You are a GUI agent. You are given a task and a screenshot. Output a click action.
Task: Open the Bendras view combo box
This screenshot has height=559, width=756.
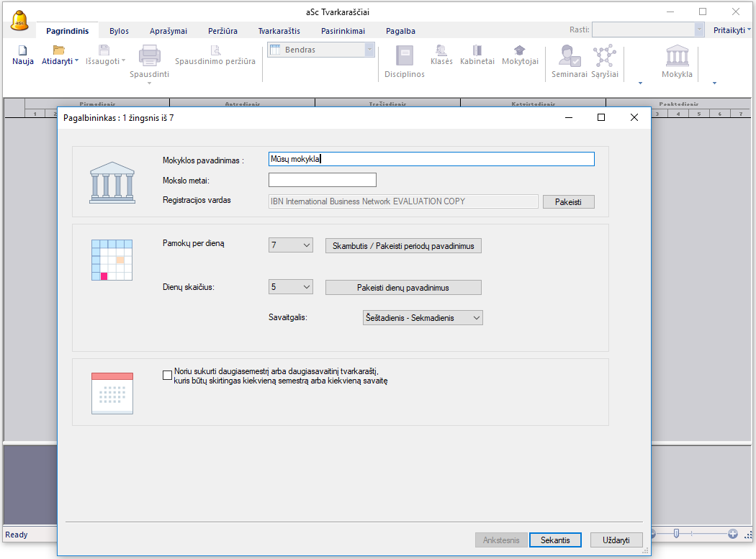click(321, 50)
